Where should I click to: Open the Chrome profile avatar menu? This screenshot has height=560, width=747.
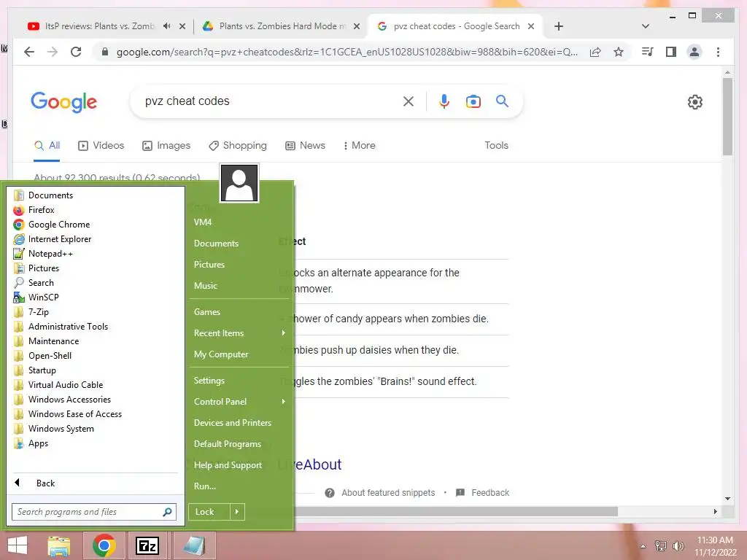click(x=694, y=52)
